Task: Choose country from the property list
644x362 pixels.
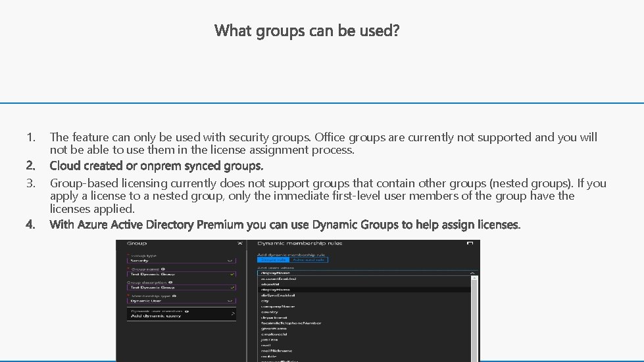Action: click(x=364, y=312)
